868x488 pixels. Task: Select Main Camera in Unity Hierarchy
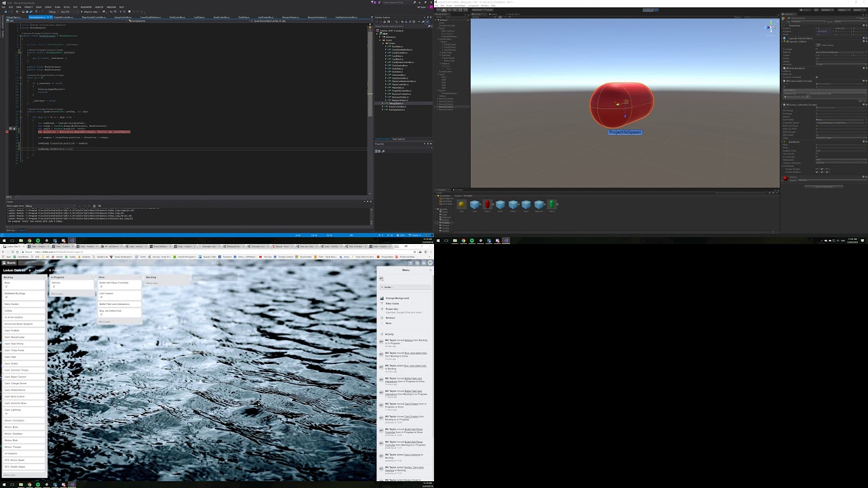tap(448, 30)
